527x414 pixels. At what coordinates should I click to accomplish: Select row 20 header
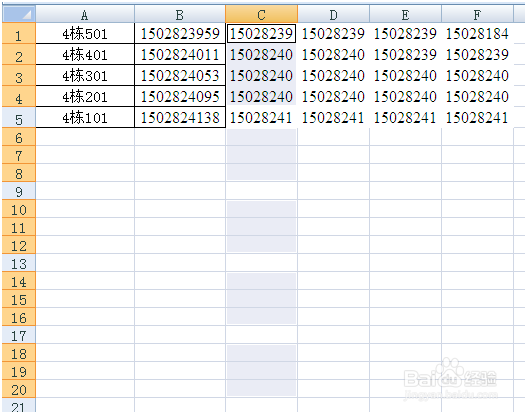pos(19,388)
